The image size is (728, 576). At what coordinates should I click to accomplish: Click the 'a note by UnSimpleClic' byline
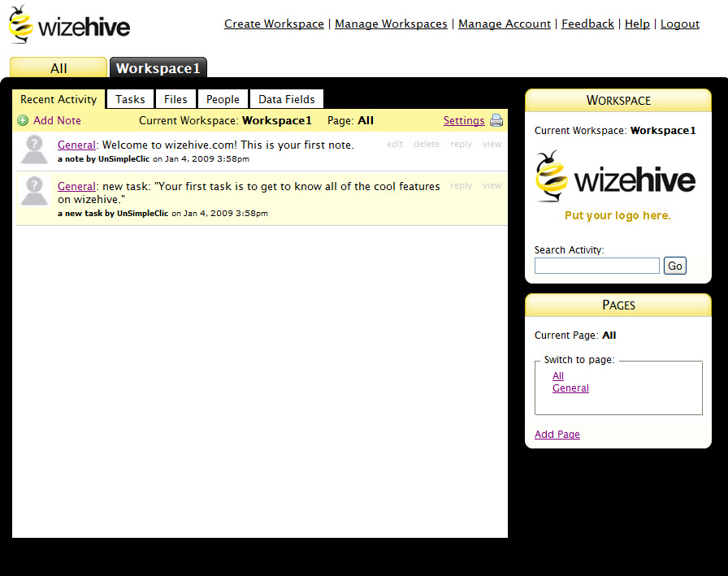[x=103, y=158]
